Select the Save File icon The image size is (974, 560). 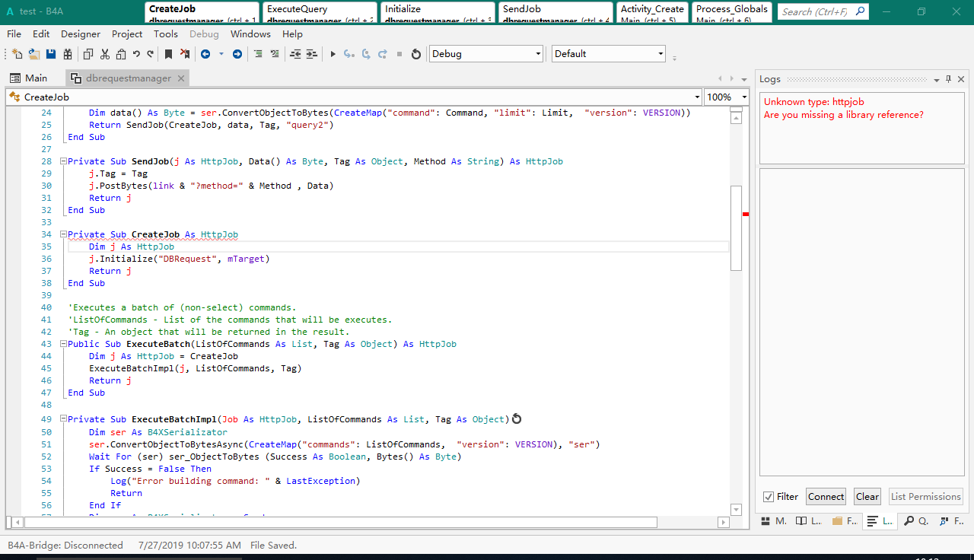click(x=49, y=54)
